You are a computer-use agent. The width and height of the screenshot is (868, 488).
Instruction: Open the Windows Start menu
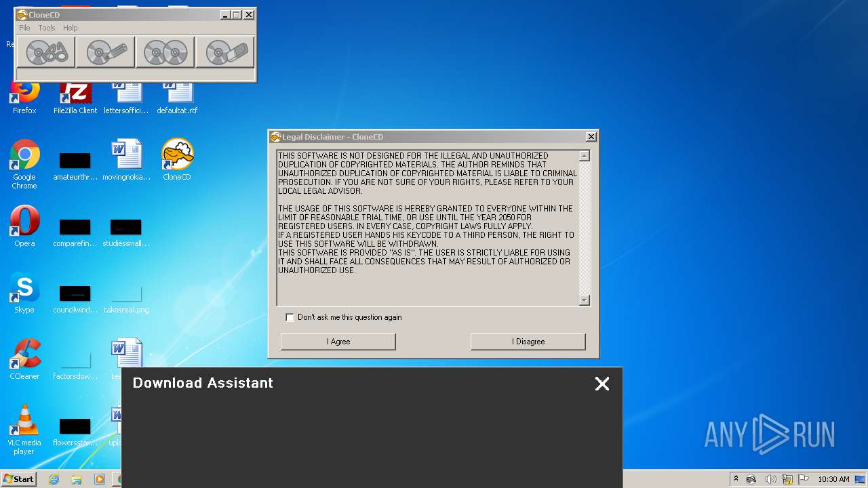[x=19, y=479]
